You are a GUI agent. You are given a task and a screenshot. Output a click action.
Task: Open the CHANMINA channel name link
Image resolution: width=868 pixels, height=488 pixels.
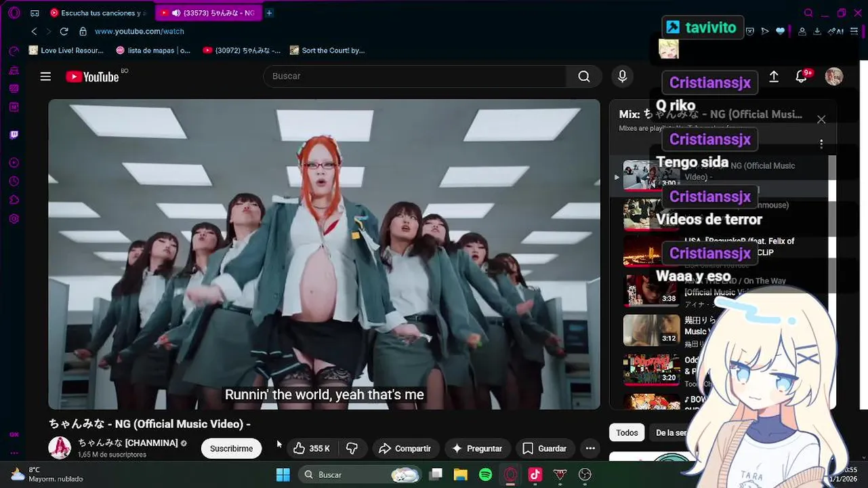127,443
